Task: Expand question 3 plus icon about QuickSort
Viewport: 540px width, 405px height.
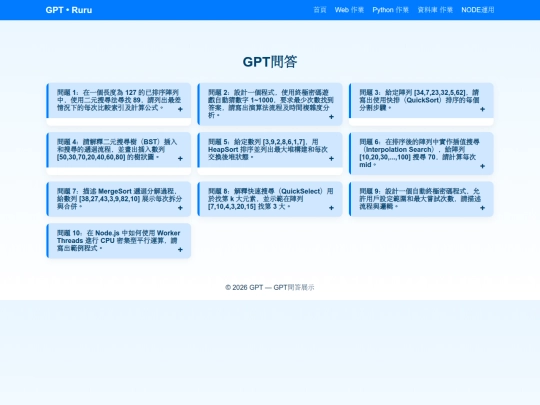Action: pyautogui.click(x=482, y=109)
